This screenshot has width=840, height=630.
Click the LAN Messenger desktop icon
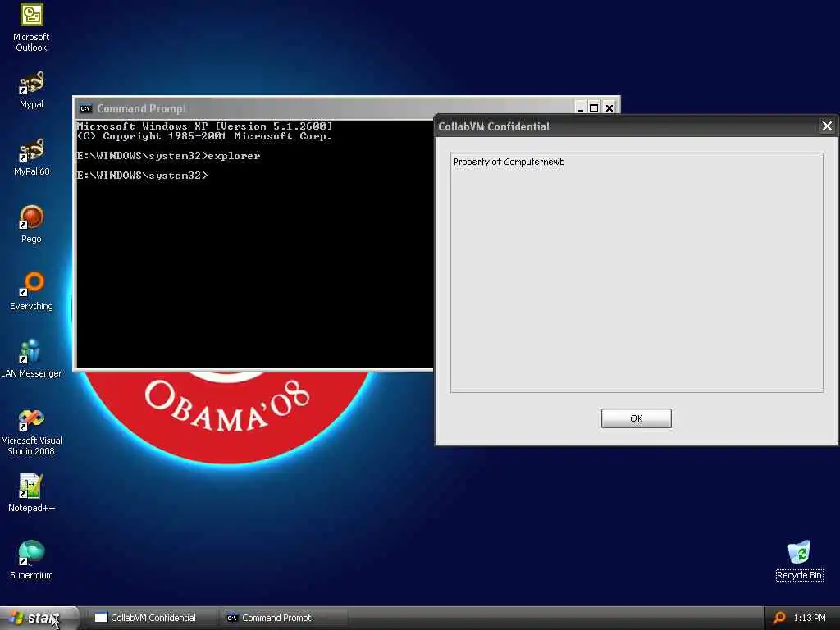pos(31,358)
